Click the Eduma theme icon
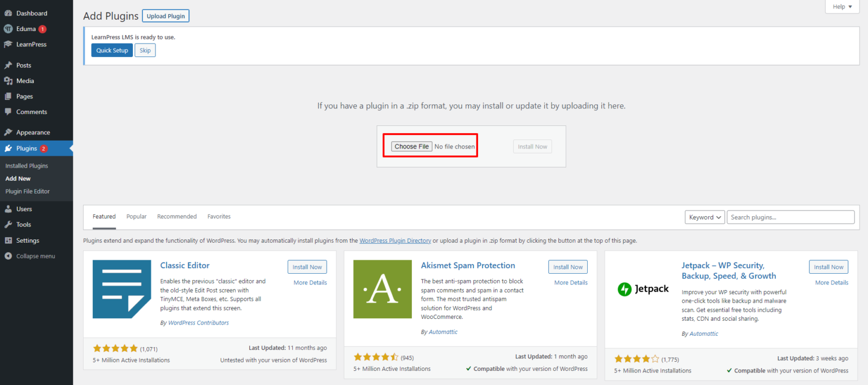Viewport: 868px width, 385px height. click(x=8, y=29)
